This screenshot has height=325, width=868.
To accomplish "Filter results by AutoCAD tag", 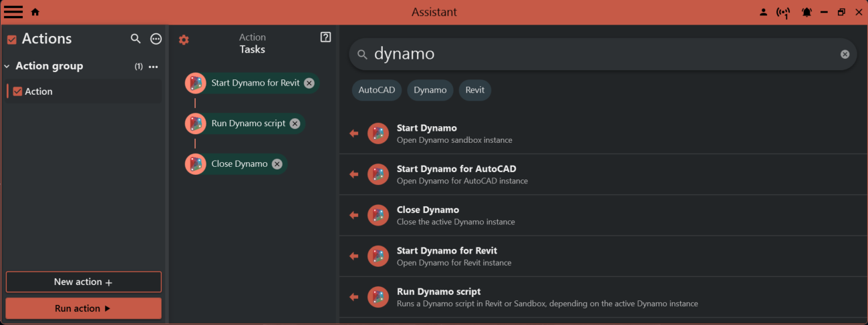I will tap(377, 90).
